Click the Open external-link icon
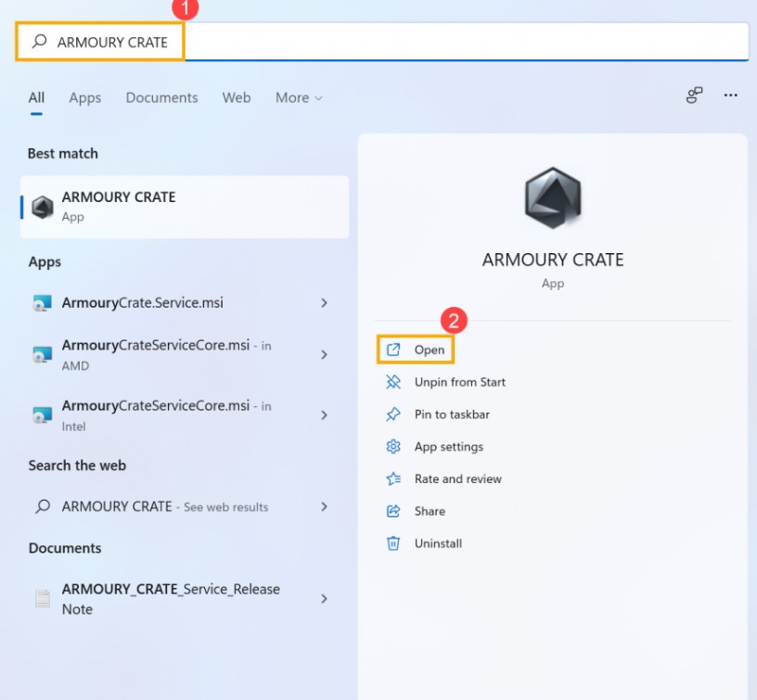Screen dimensions: 757x700 (x=393, y=350)
